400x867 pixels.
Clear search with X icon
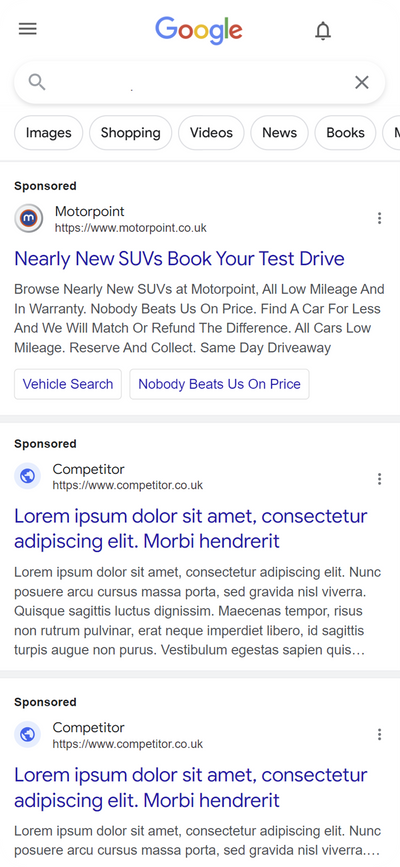pos(362,82)
